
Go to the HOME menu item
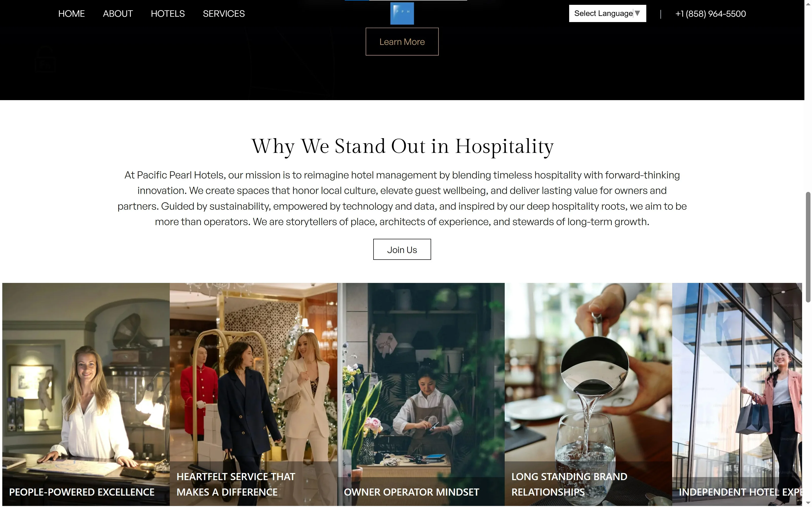[x=72, y=14]
